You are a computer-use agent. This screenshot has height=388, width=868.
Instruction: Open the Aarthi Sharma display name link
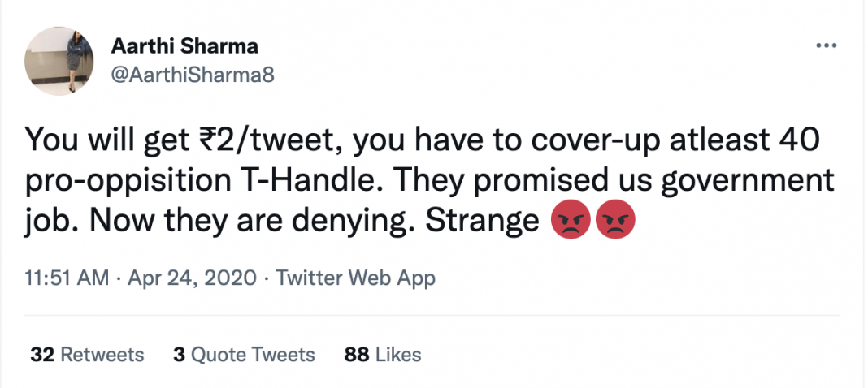click(x=178, y=47)
